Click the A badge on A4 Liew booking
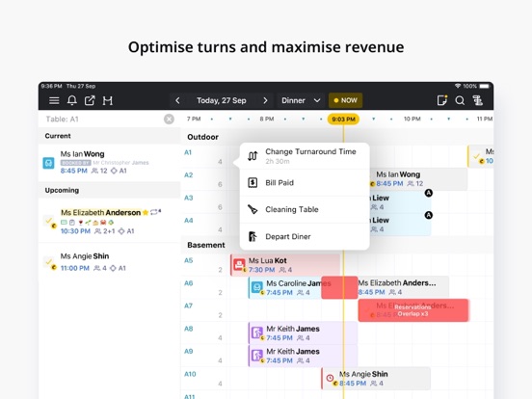This screenshot has height=399, width=532. click(429, 215)
